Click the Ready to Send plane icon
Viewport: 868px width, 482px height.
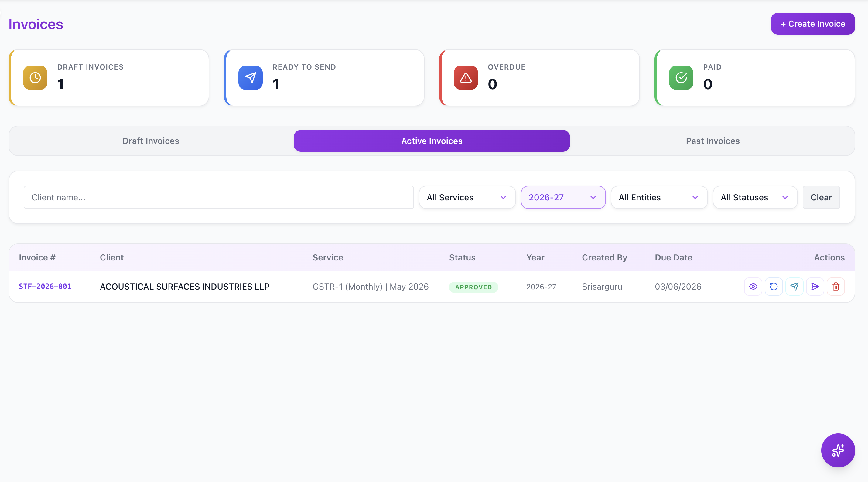pos(250,78)
